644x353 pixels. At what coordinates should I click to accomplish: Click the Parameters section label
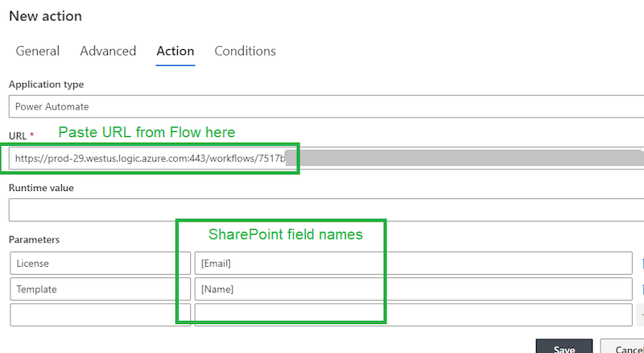pyautogui.click(x=34, y=239)
